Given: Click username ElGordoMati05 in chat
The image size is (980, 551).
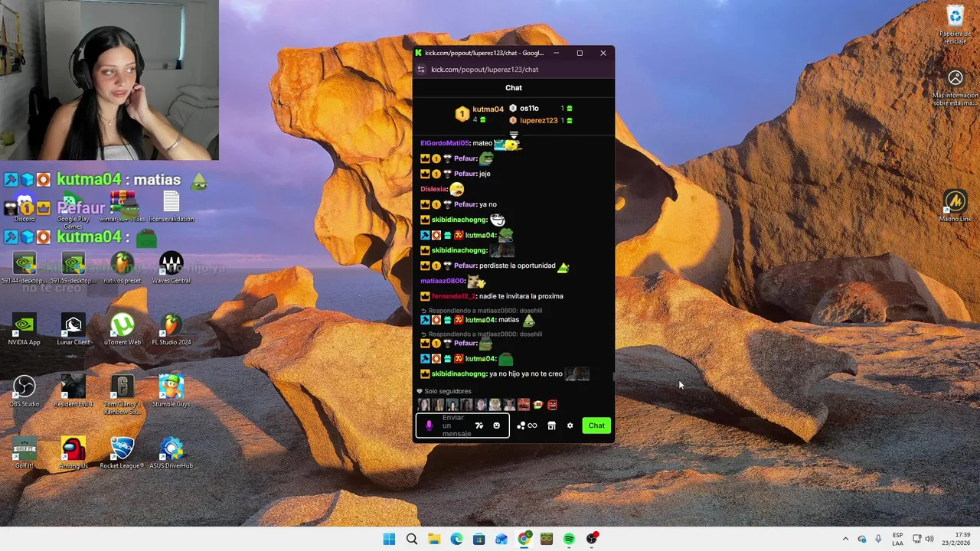Looking at the screenshot, I should tap(444, 143).
